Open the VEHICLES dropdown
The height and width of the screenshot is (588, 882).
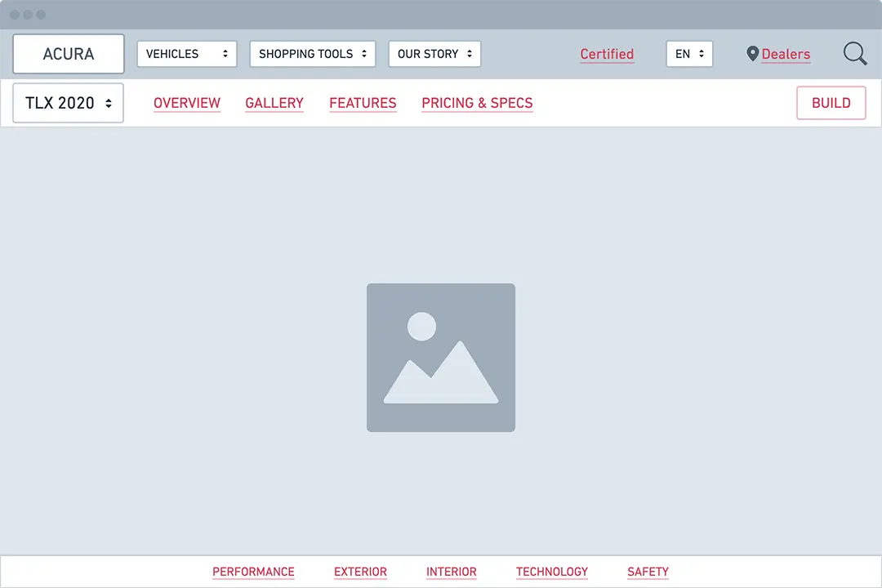click(186, 54)
